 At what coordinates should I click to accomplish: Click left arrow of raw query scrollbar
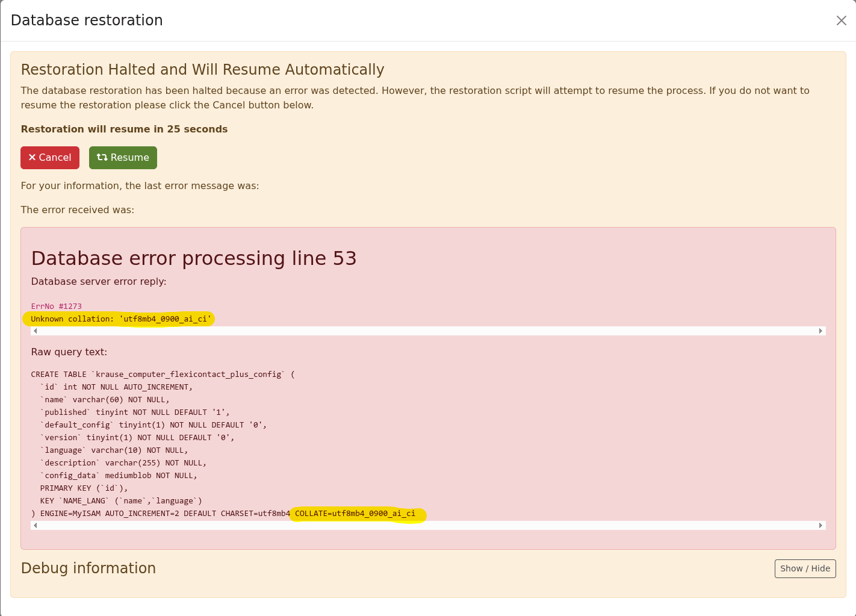click(36, 526)
